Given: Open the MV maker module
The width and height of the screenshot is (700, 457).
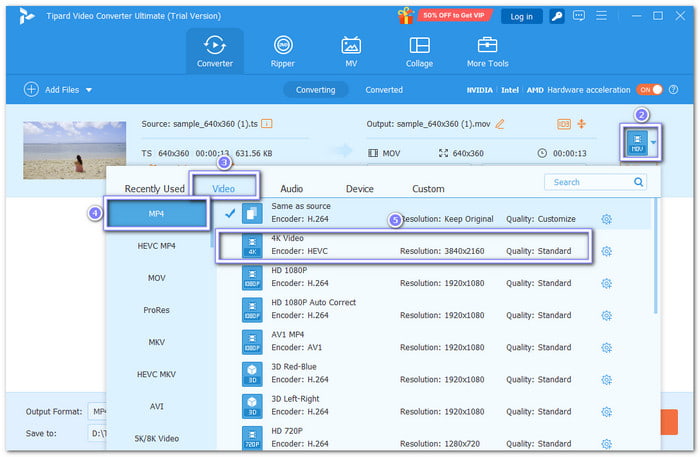Looking at the screenshot, I should [x=351, y=51].
